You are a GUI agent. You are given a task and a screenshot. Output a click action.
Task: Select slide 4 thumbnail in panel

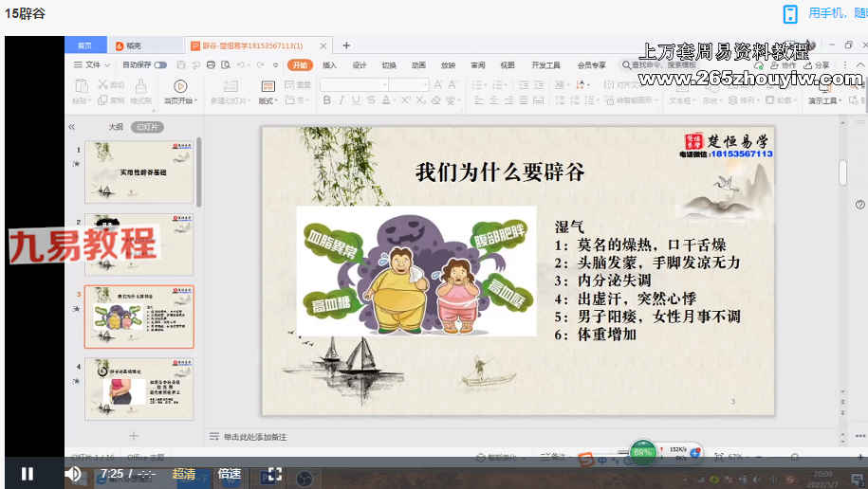[139, 389]
